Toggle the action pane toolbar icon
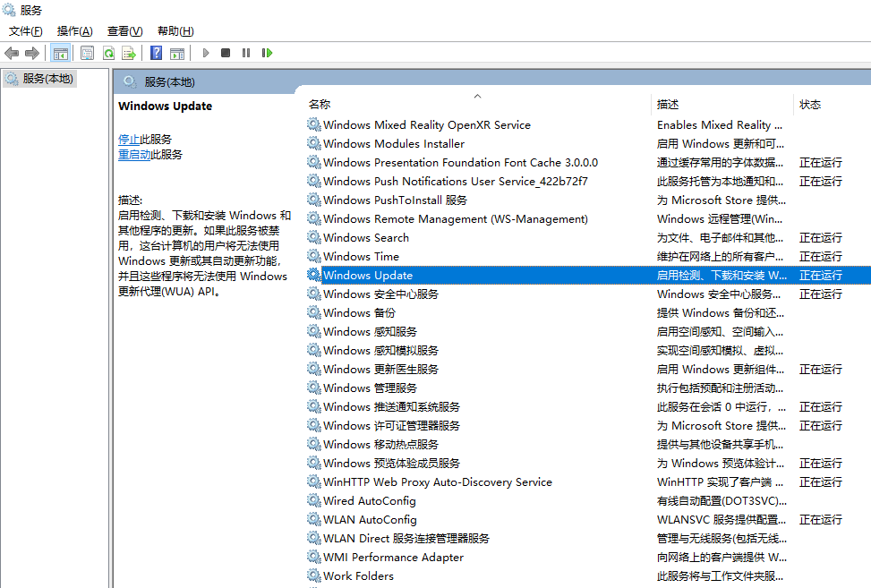871x588 pixels. pyautogui.click(x=177, y=54)
